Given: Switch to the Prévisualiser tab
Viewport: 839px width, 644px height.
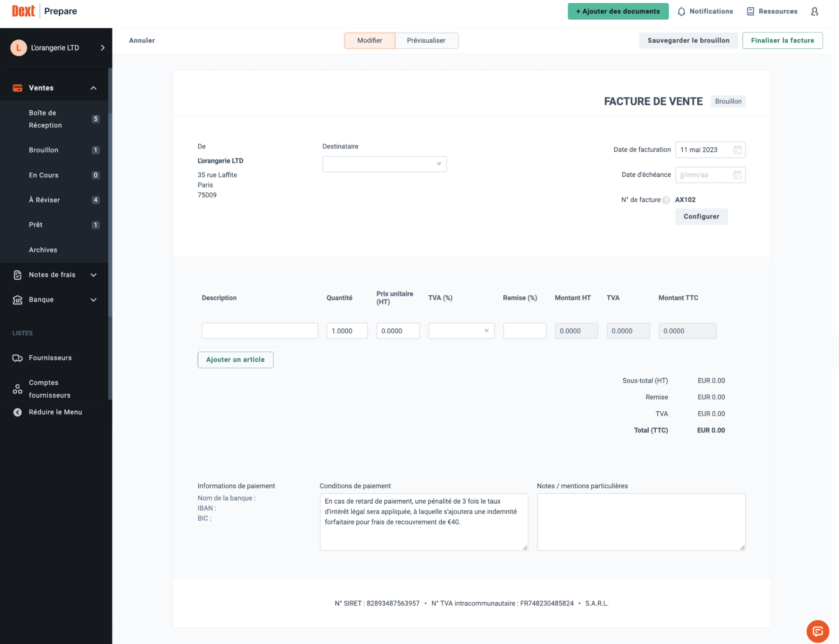Looking at the screenshot, I should pos(426,41).
